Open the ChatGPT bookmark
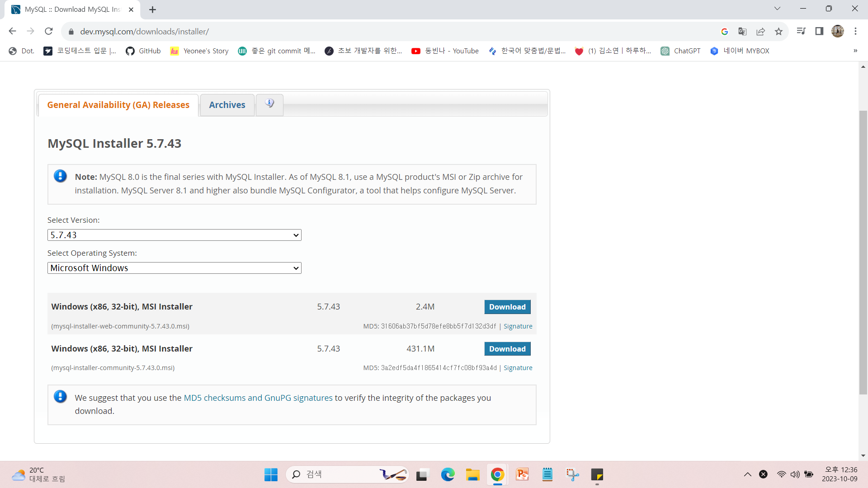This screenshot has height=488, width=868. pyautogui.click(x=680, y=51)
